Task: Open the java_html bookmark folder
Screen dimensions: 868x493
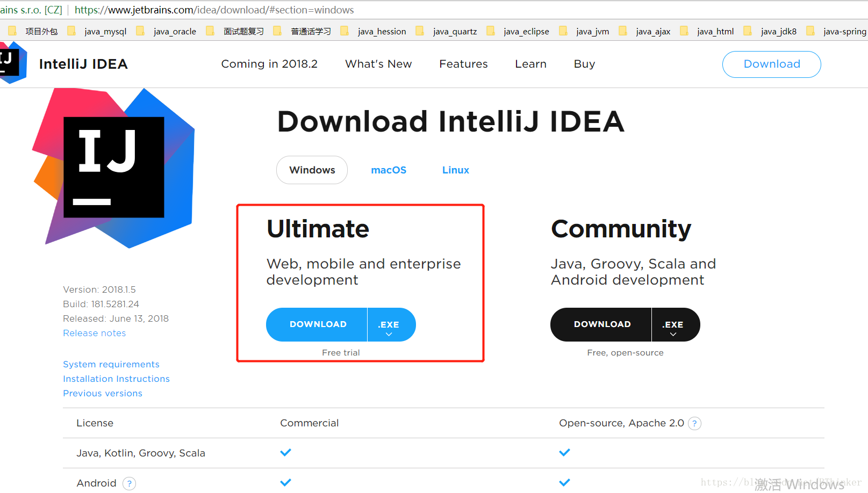Action: [707, 31]
